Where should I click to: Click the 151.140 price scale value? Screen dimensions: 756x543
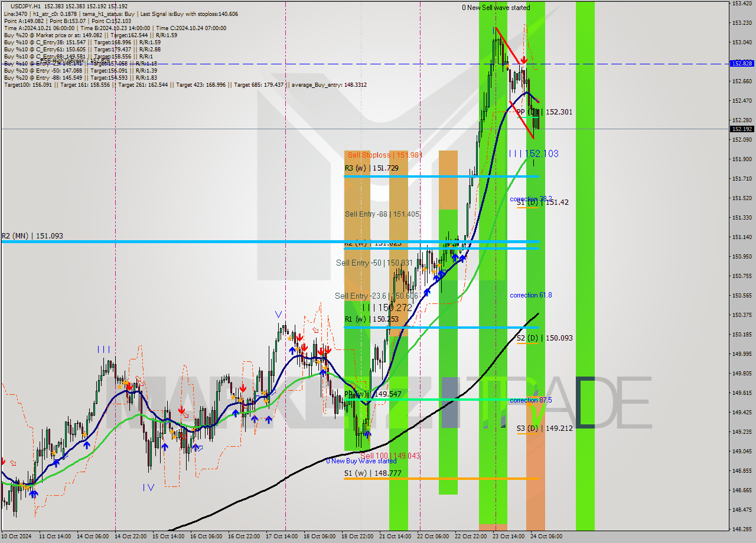pyautogui.click(x=742, y=237)
